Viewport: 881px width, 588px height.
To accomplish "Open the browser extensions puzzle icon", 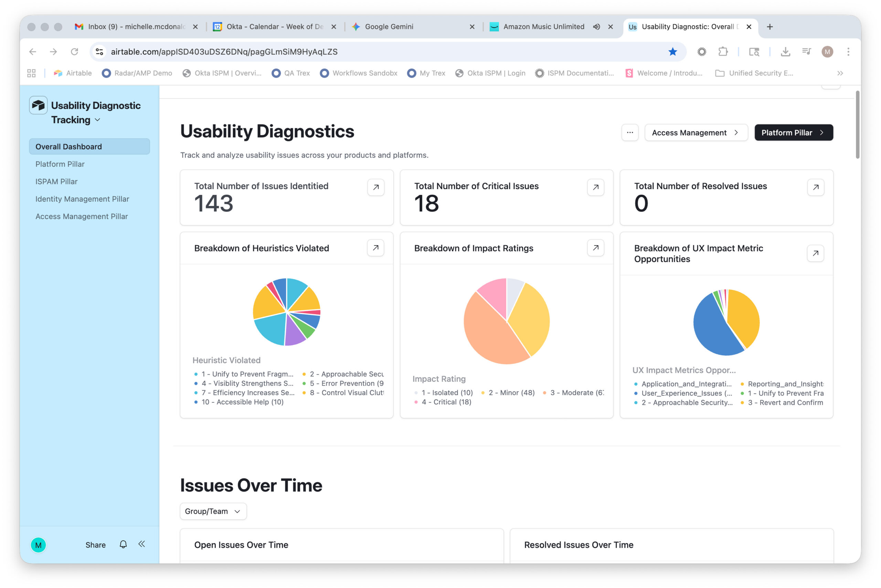I will (x=723, y=52).
